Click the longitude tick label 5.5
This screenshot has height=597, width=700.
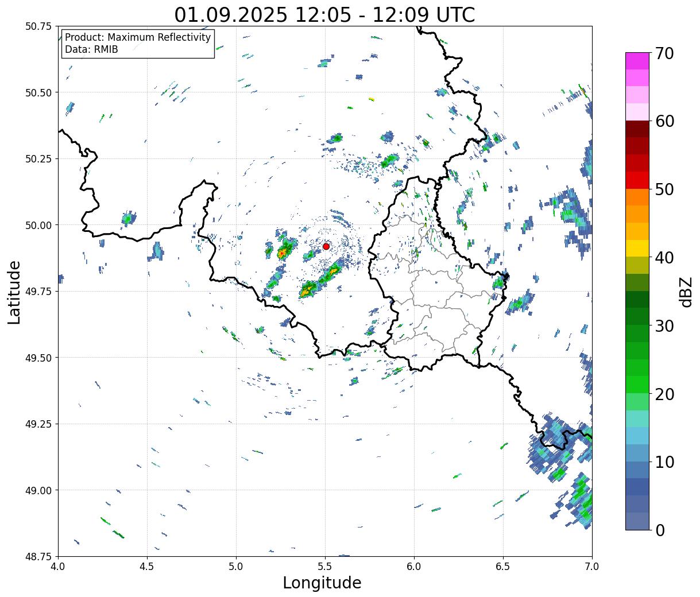click(x=325, y=567)
